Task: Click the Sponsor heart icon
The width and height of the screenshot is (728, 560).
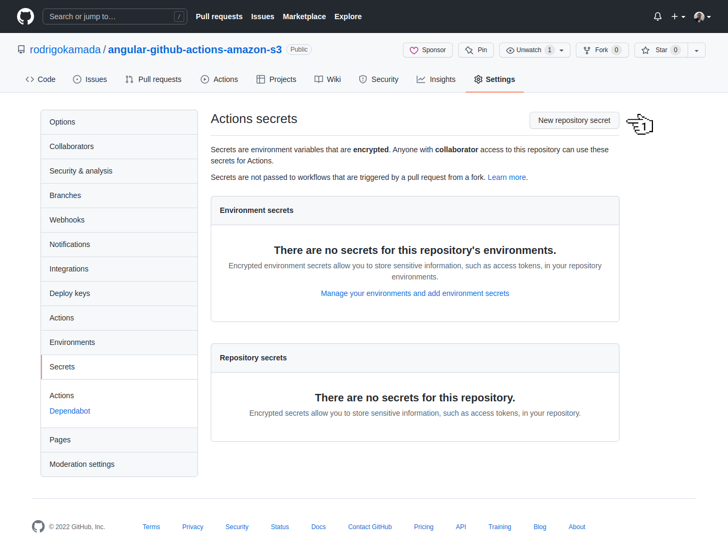Action: [415, 50]
